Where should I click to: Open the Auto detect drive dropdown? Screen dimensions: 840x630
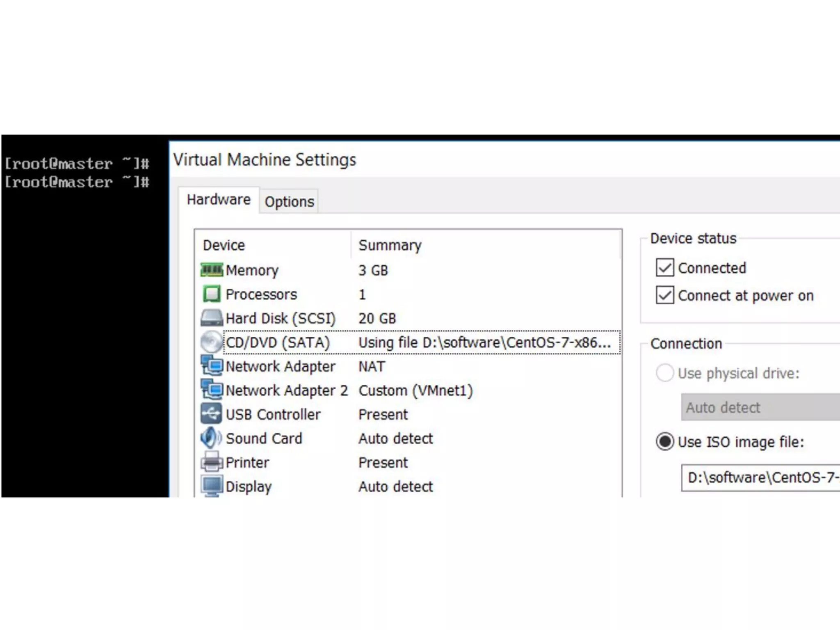[760, 407]
